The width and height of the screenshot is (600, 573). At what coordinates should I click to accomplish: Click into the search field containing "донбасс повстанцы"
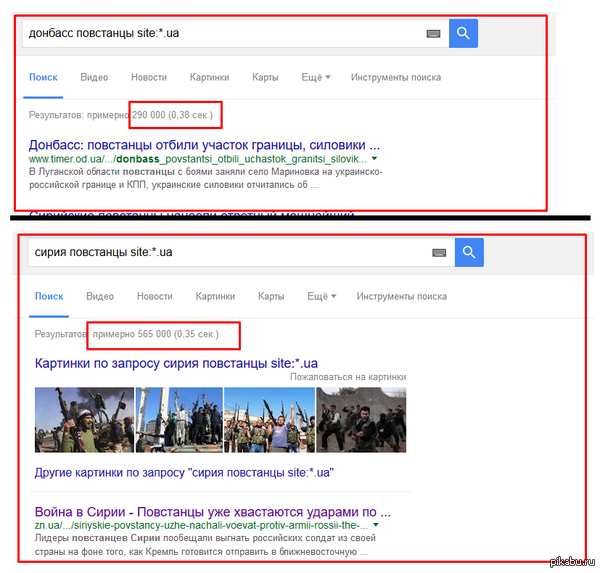tap(220, 33)
